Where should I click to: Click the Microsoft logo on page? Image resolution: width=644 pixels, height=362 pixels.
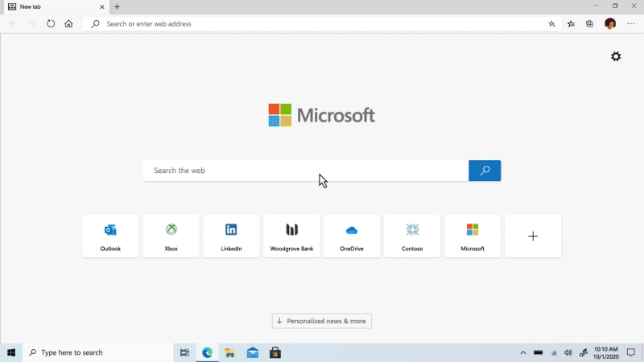[321, 115]
